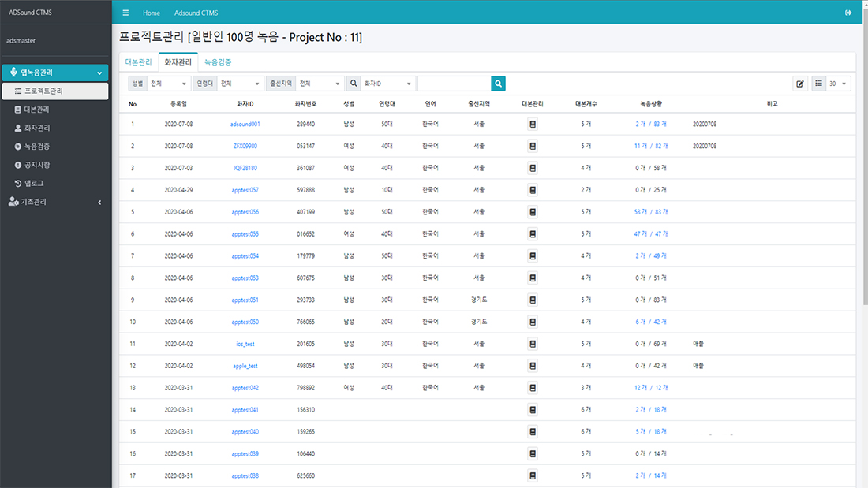868x488 pixels.
Task: Open script management icon for apptest039 row
Action: coord(533,453)
